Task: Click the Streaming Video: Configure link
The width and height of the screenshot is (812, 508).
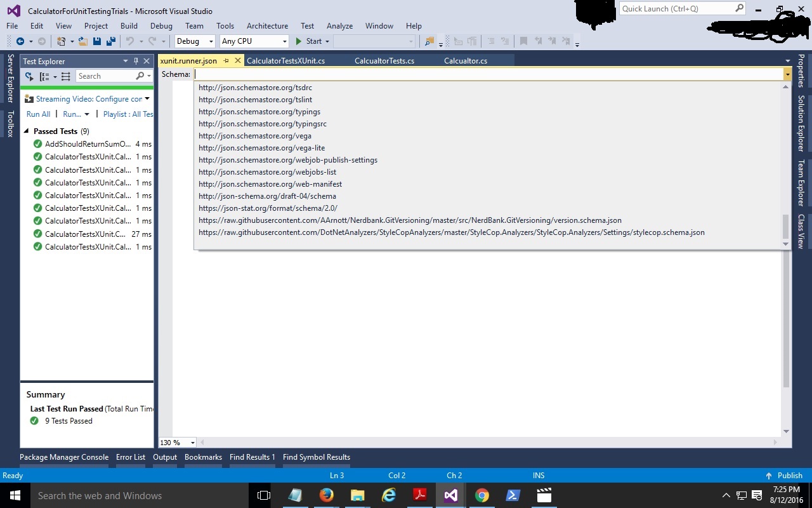Action: pyautogui.click(x=89, y=99)
